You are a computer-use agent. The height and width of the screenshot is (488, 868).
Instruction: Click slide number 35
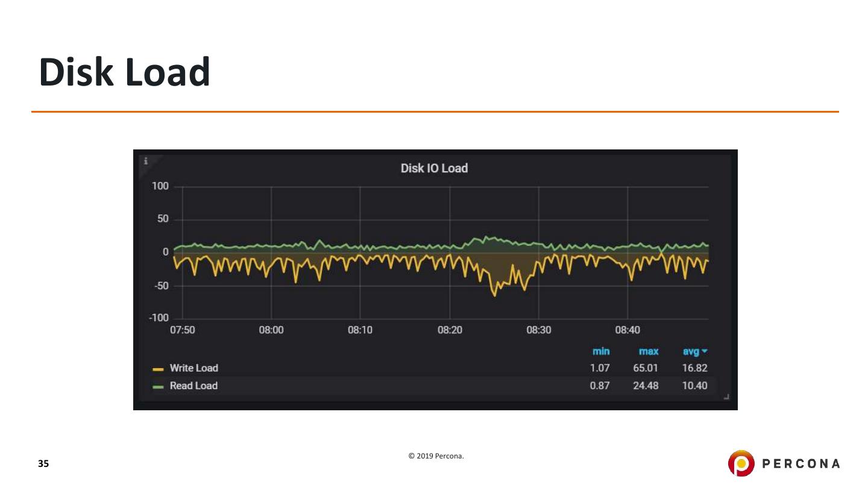43,463
